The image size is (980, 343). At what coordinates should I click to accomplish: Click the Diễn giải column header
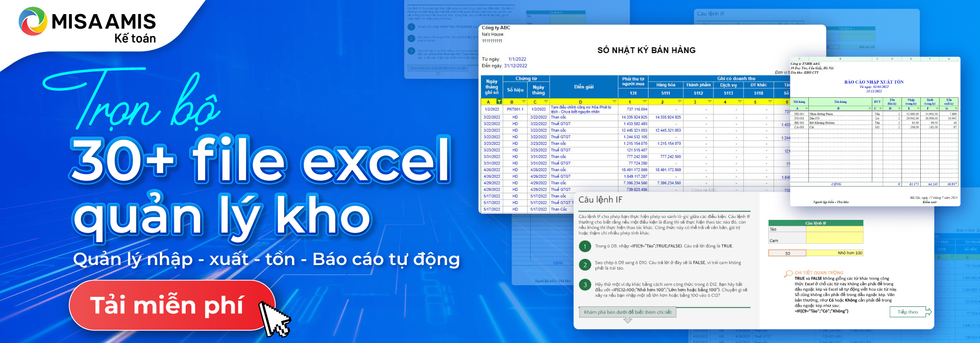[584, 87]
